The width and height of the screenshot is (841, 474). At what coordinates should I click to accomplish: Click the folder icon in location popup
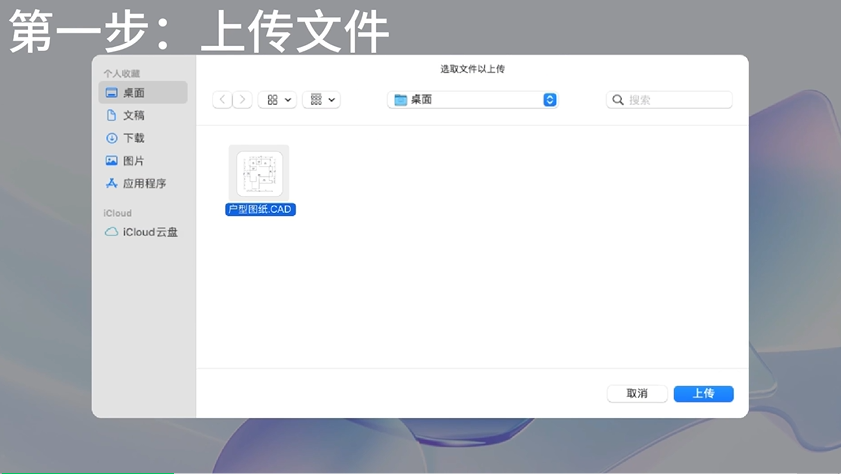401,100
